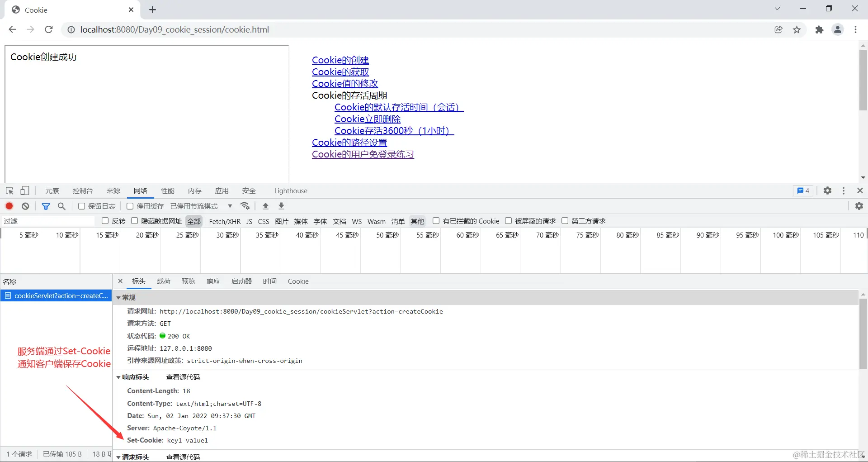868x462 pixels.
Task: Open Chrome's three-dot menu
Action: tap(855, 29)
